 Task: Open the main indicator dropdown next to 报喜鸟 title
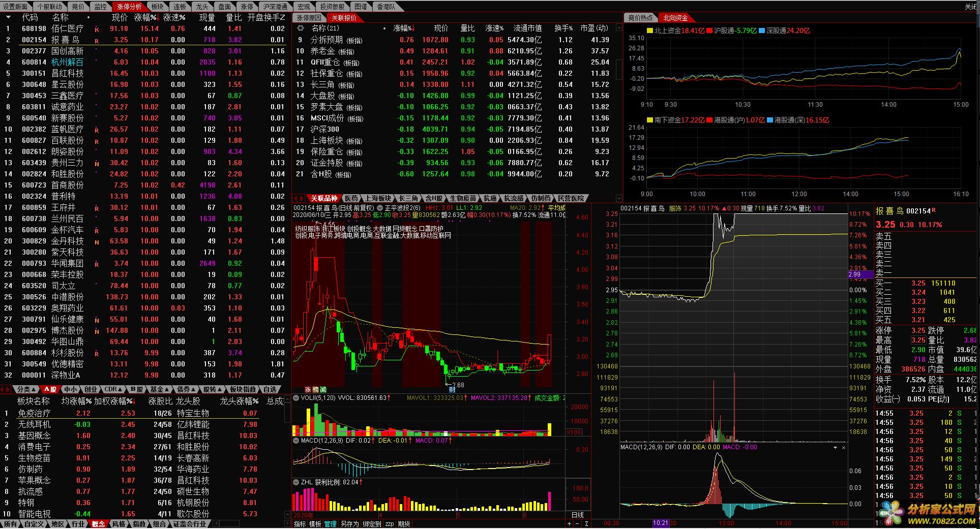coord(380,208)
